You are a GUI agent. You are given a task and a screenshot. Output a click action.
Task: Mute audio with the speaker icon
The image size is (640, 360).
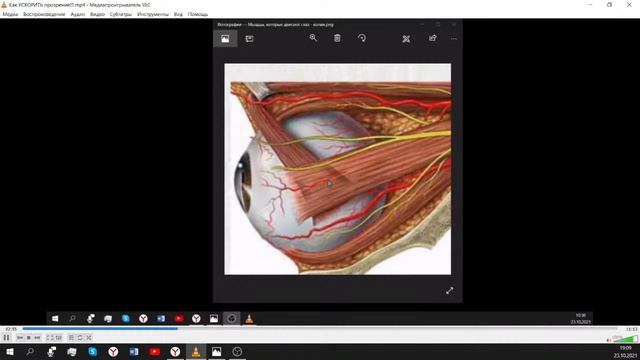609,340
